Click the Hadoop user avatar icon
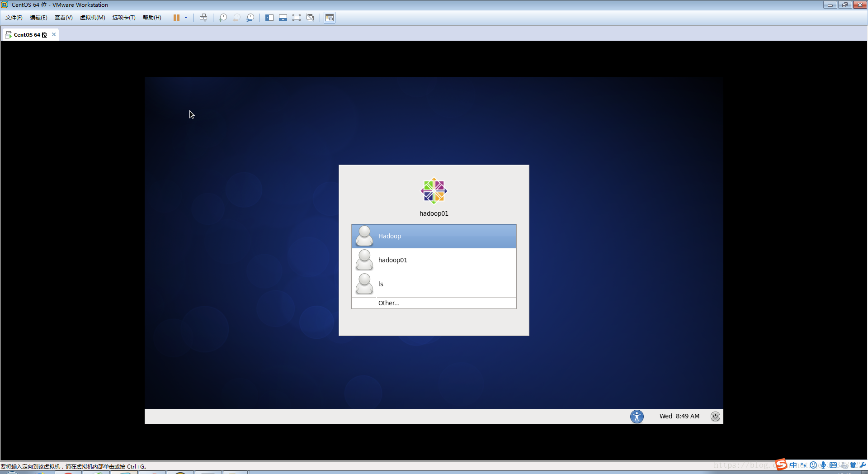Screen dimensions: 868x474 coord(364,236)
